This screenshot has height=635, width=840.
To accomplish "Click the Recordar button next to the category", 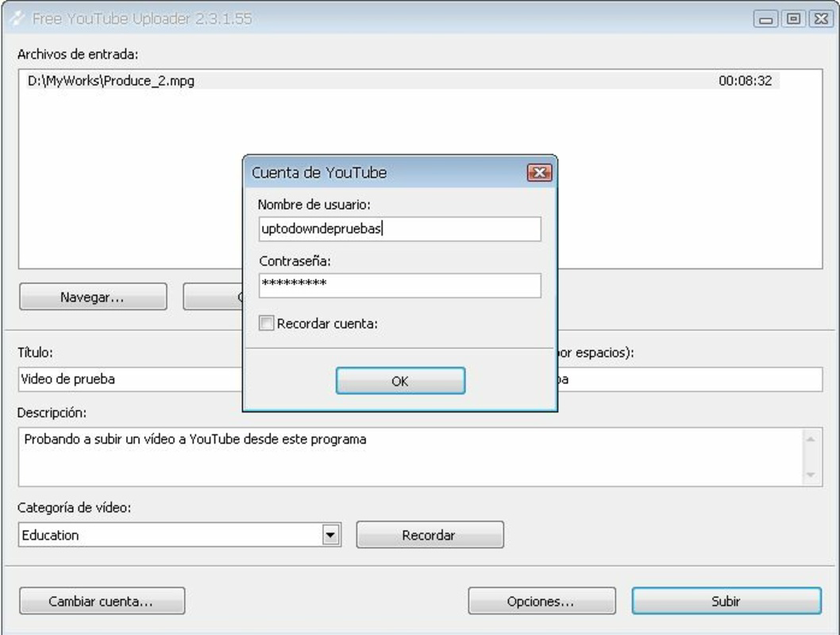I will (430, 534).
